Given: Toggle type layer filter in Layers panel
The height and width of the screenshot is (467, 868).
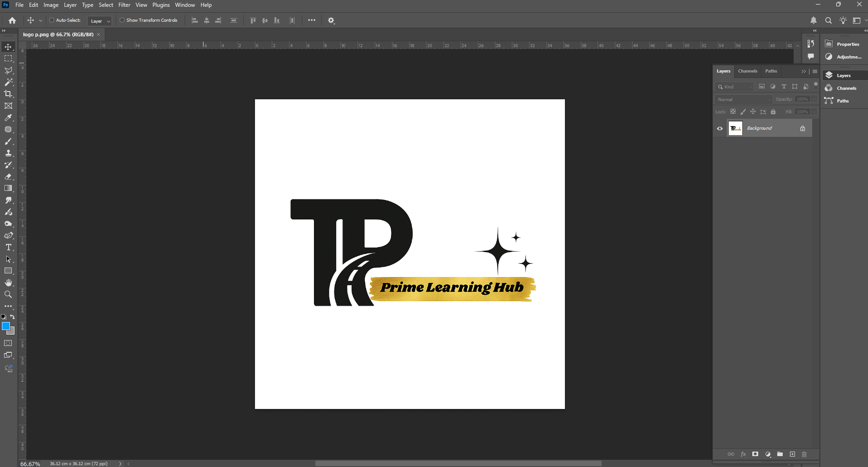Looking at the screenshot, I should [784, 87].
